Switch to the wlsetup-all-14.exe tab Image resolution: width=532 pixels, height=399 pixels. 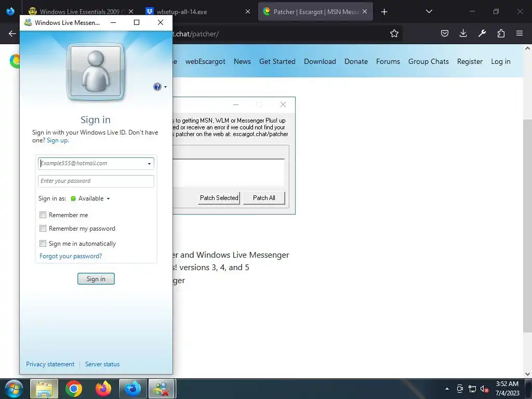(x=198, y=11)
